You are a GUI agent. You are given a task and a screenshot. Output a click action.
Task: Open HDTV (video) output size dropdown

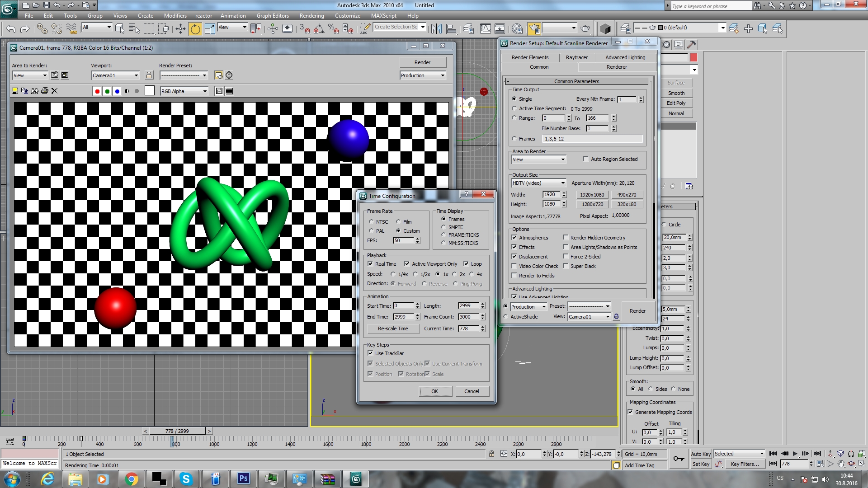click(x=538, y=183)
